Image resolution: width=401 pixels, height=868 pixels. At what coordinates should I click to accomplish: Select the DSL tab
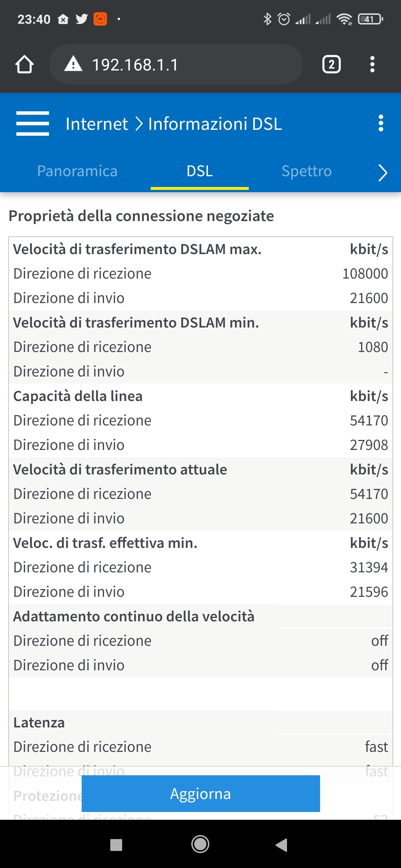pyautogui.click(x=200, y=171)
